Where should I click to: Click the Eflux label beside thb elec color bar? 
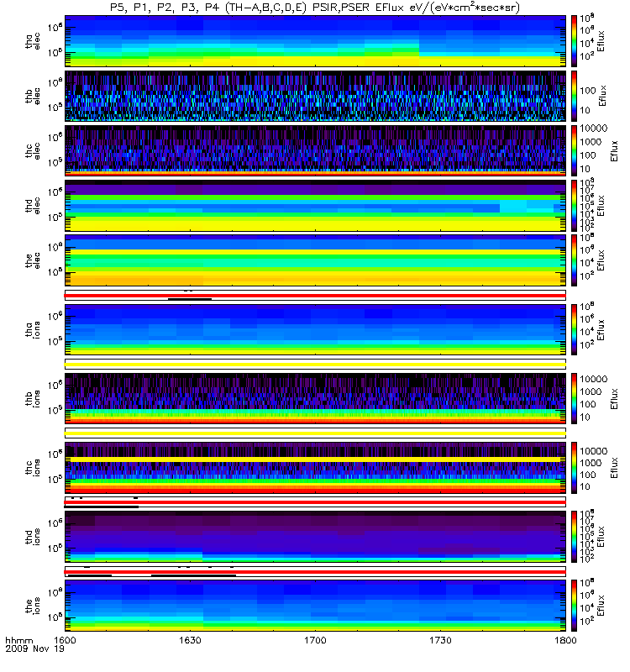click(602, 96)
